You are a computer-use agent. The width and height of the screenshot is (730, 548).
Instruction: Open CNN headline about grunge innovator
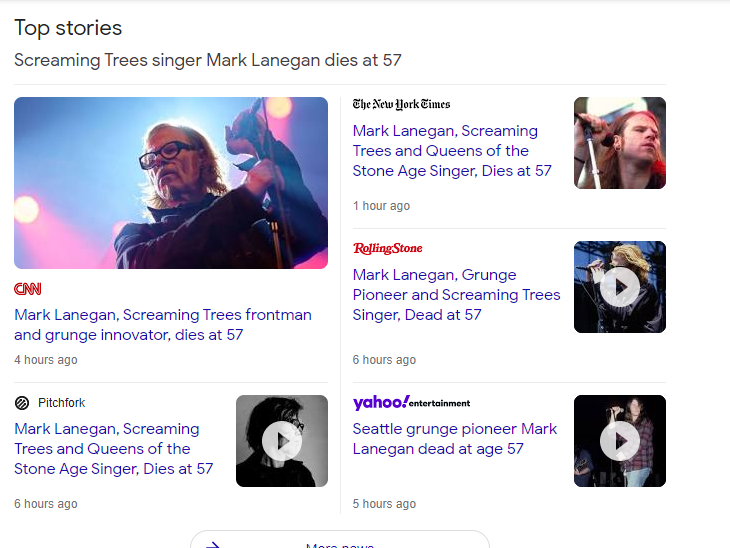163,325
